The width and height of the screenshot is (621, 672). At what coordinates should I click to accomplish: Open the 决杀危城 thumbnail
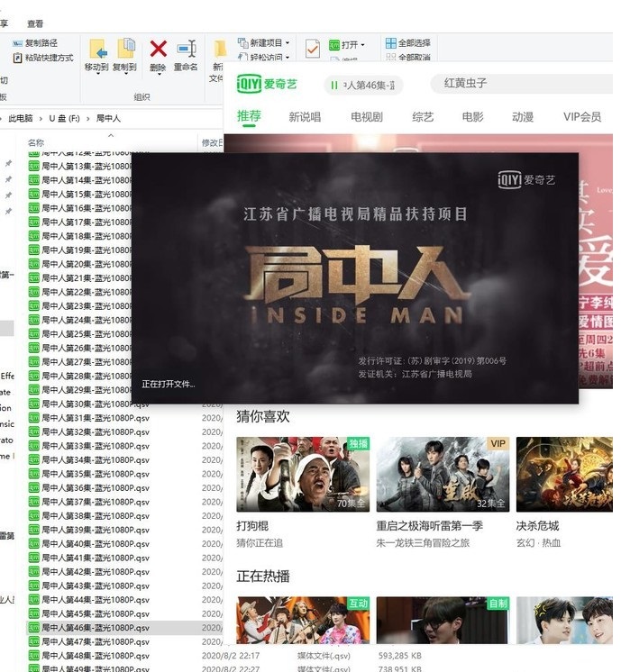[x=564, y=475]
